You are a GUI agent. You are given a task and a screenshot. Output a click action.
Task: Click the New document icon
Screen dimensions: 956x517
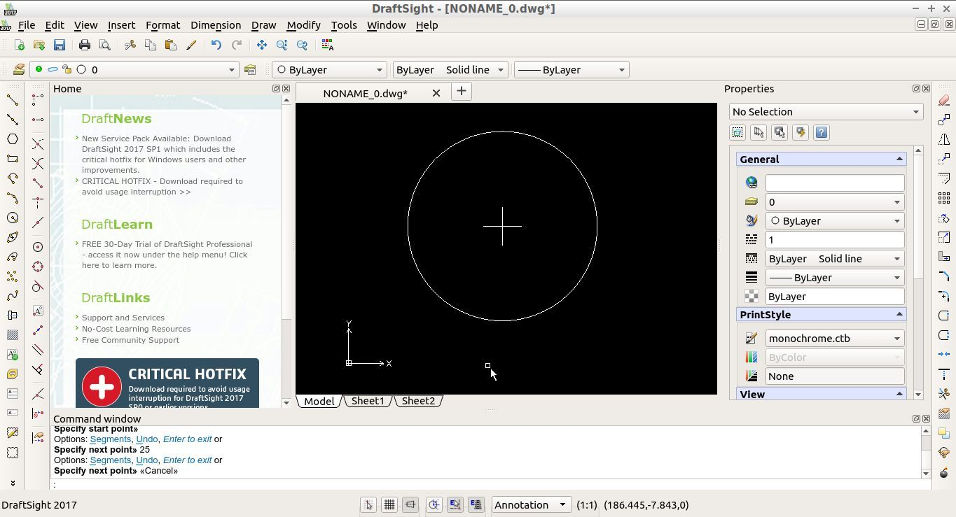pyautogui.click(x=19, y=45)
